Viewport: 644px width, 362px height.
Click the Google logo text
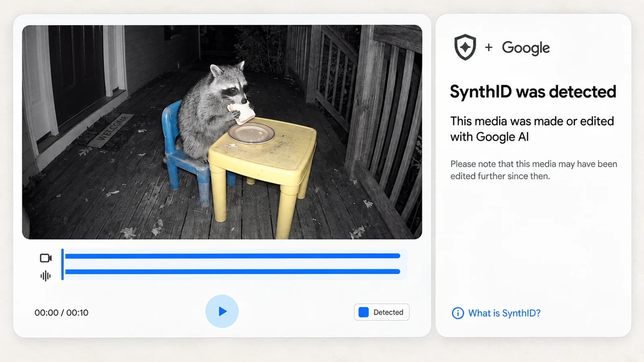coord(526,48)
